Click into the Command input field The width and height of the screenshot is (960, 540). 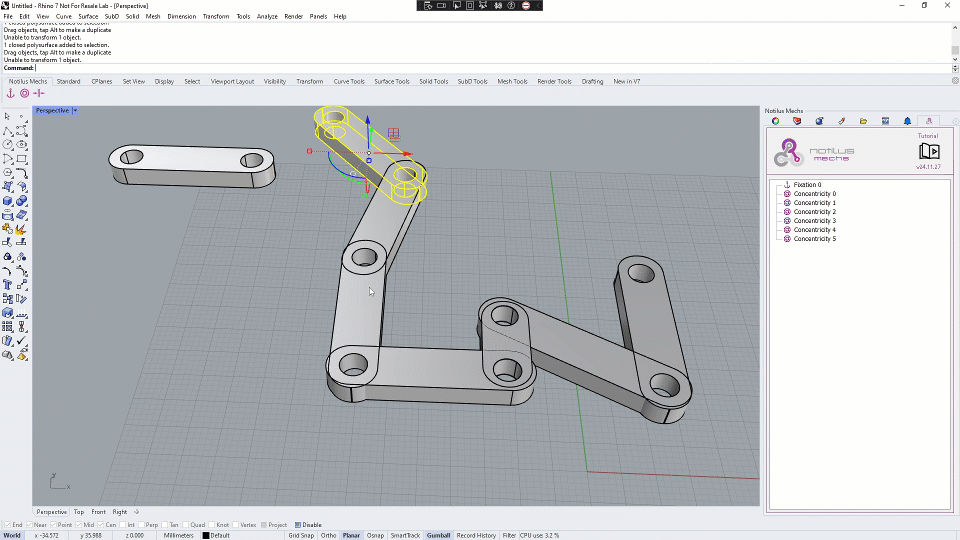click(x=493, y=68)
